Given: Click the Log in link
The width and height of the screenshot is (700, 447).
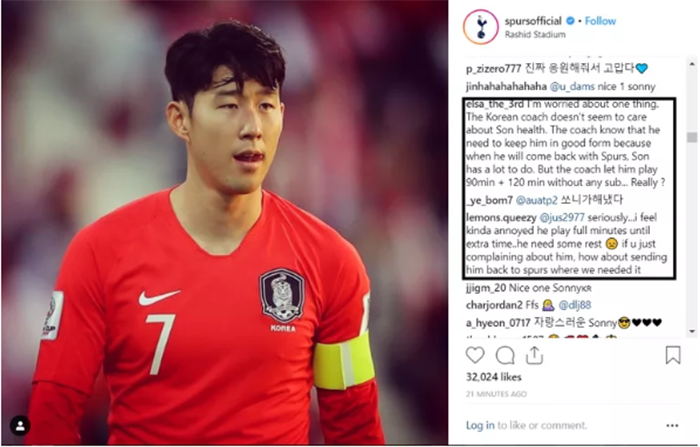Looking at the screenshot, I should (480, 425).
